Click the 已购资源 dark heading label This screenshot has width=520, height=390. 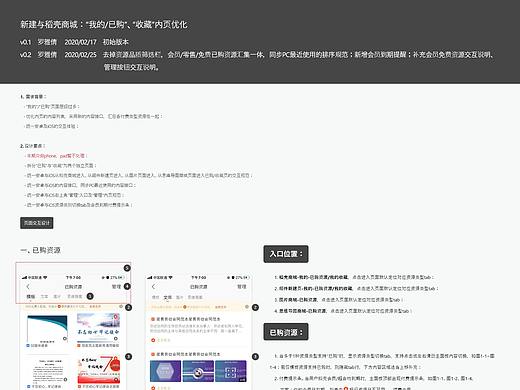[286, 332]
